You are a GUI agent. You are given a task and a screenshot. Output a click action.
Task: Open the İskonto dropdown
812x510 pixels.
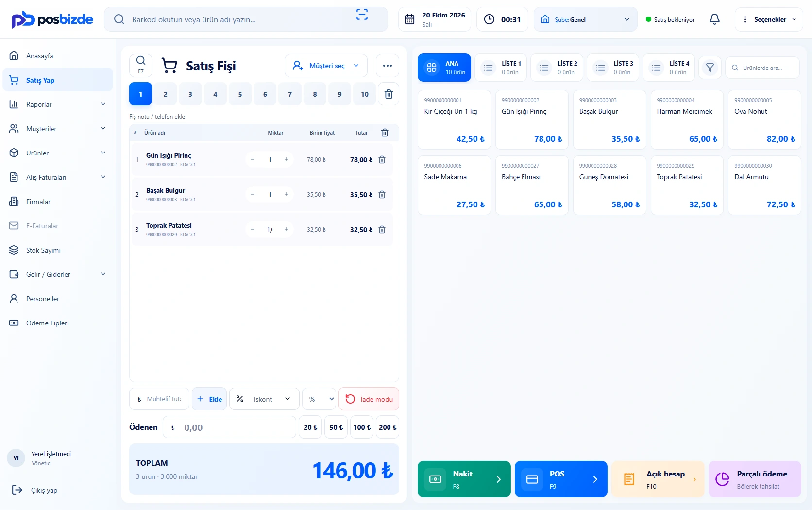[264, 399]
